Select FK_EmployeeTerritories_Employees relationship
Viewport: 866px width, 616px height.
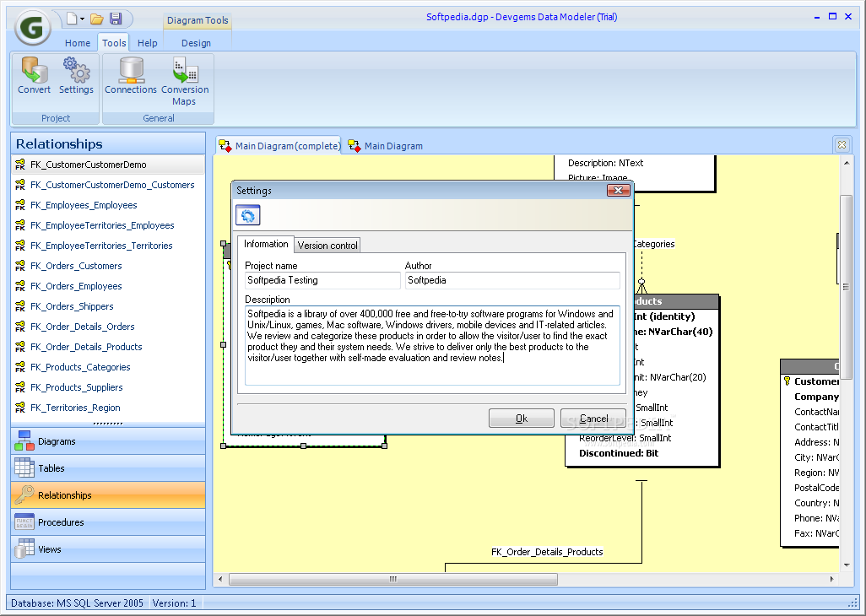pyautogui.click(x=108, y=225)
